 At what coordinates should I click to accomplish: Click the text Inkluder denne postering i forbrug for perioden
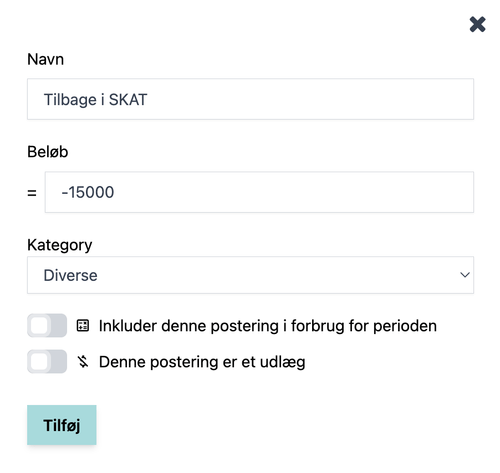pyautogui.click(x=268, y=326)
